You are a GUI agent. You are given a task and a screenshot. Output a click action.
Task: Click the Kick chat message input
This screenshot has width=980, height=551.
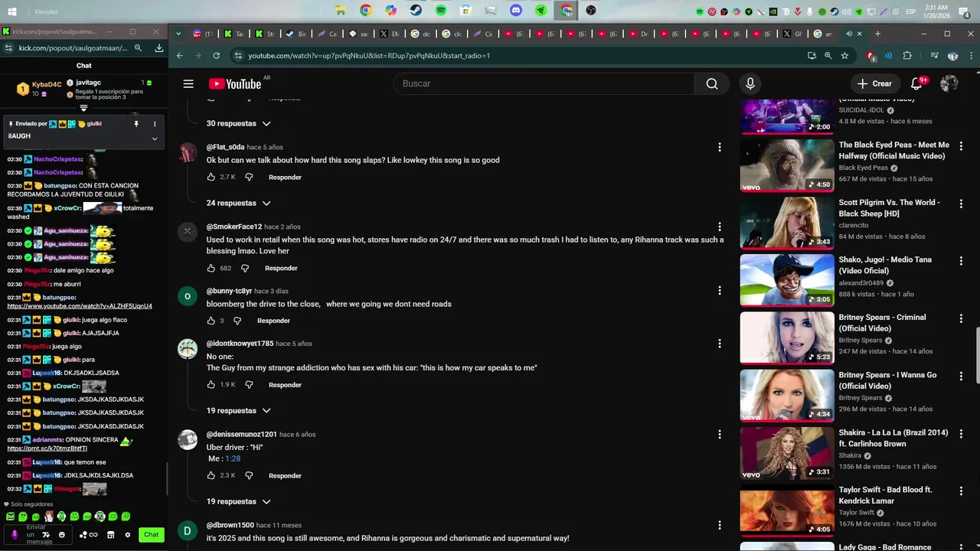38,535
